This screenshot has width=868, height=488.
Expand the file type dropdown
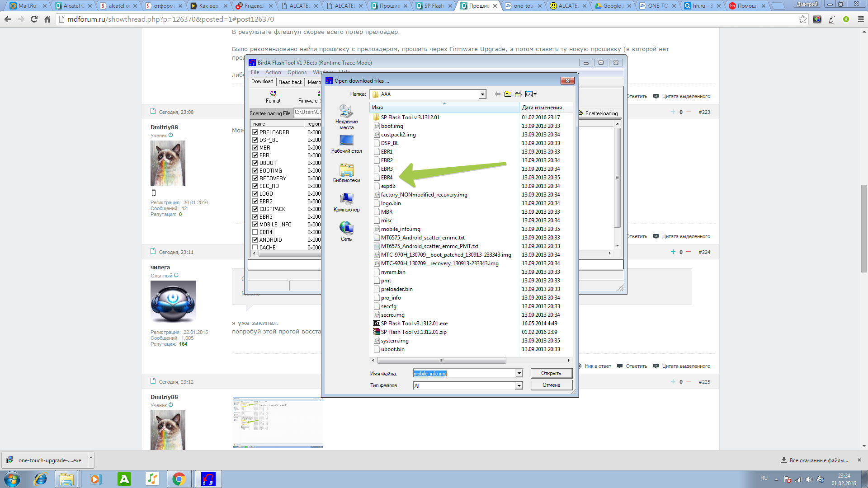(519, 385)
